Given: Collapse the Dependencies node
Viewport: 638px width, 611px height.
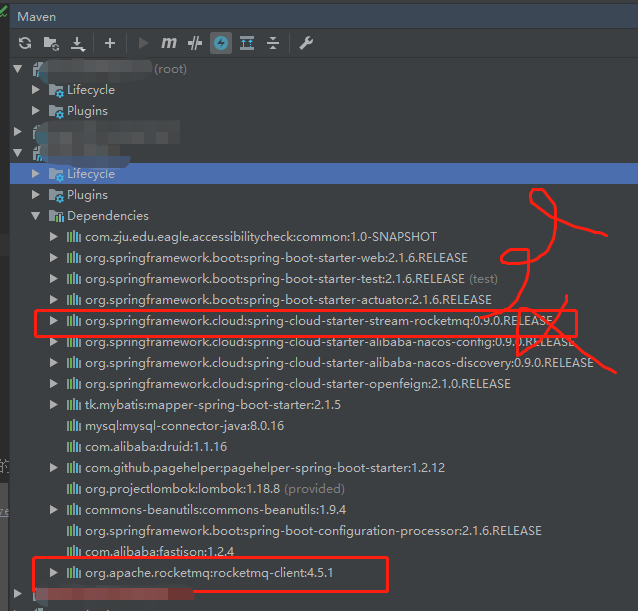Looking at the screenshot, I should (35, 216).
